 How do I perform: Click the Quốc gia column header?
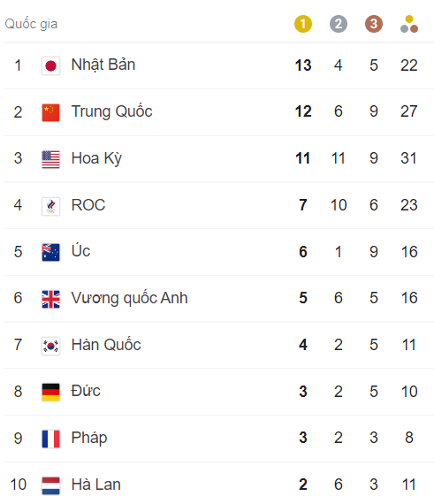(31, 24)
